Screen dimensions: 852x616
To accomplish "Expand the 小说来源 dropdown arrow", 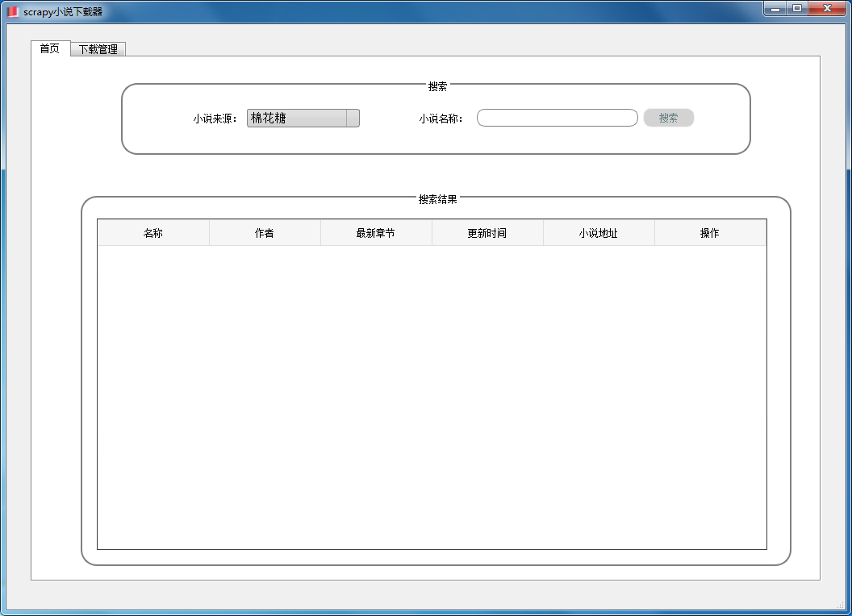I will coord(353,118).
